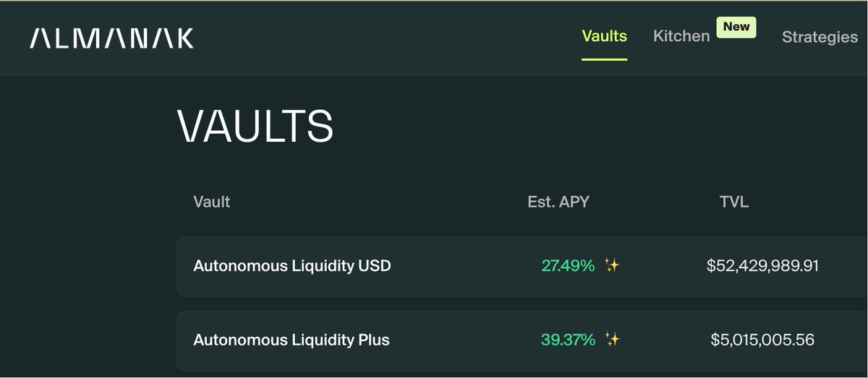868x378 pixels.
Task: Click the green underline beneath Vaults tab
Action: coord(605,59)
